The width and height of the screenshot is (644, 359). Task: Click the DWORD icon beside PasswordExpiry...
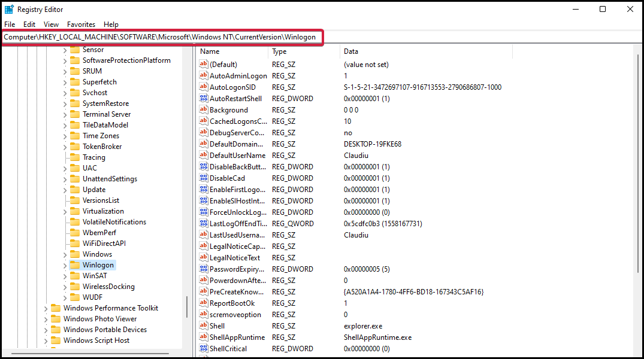click(x=203, y=269)
